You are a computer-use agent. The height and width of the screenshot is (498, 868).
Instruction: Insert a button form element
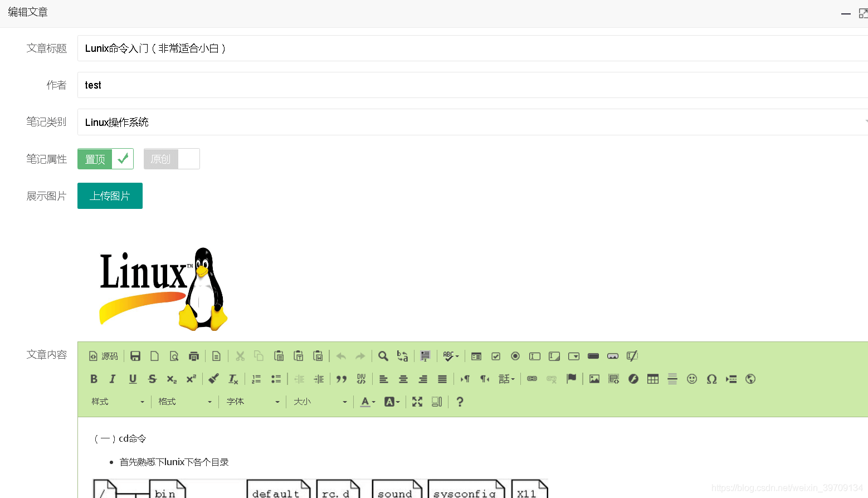click(593, 356)
